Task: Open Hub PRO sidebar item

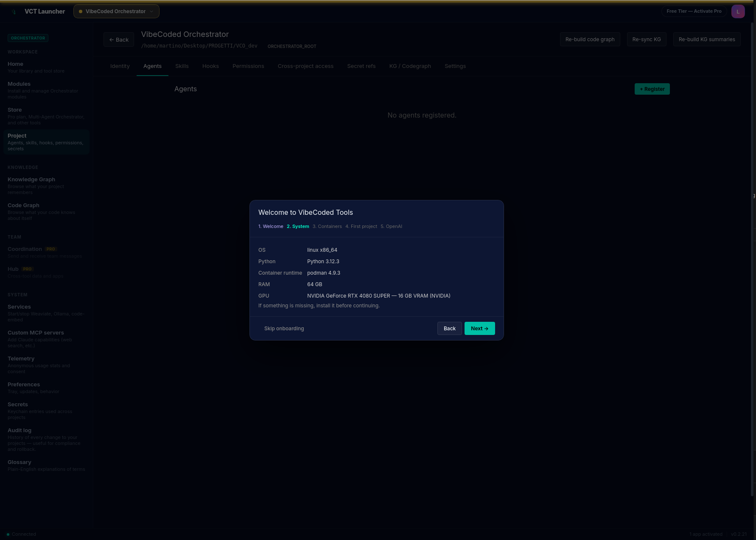Action: point(46,272)
